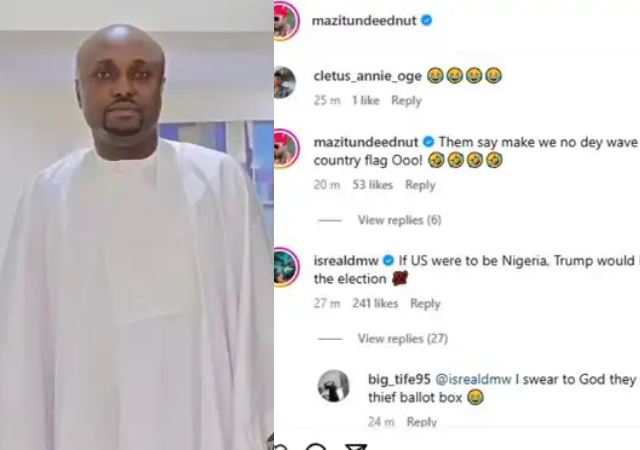This screenshot has height=450, width=640.
Task: Click verified badge next to isrealdmw
Action: point(389,260)
